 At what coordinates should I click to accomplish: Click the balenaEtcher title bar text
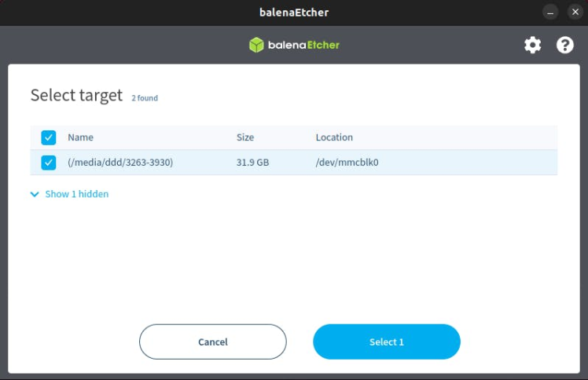(x=294, y=13)
